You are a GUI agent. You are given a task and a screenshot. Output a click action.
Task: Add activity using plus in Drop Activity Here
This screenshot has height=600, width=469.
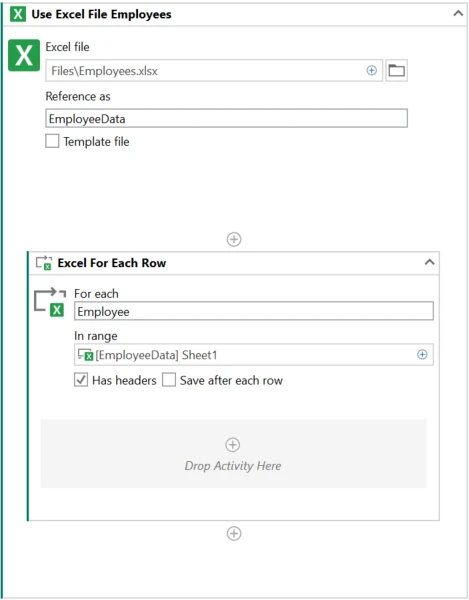(x=233, y=445)
